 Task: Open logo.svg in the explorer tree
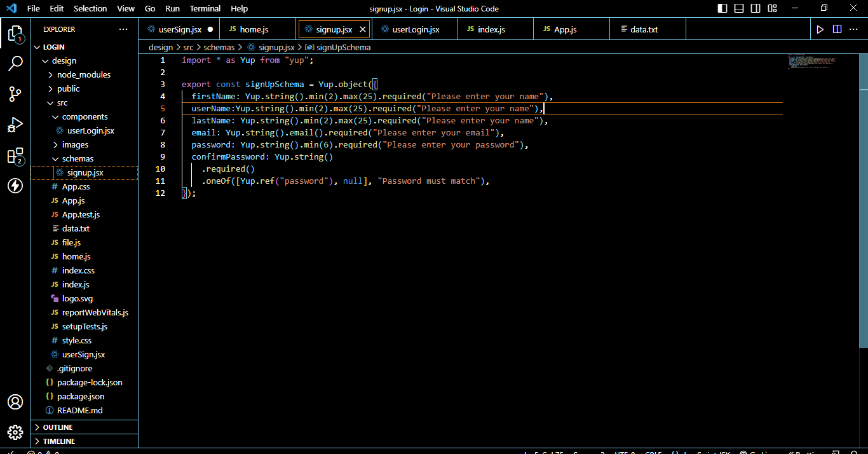pyautogui.click(x=84, y=299)
